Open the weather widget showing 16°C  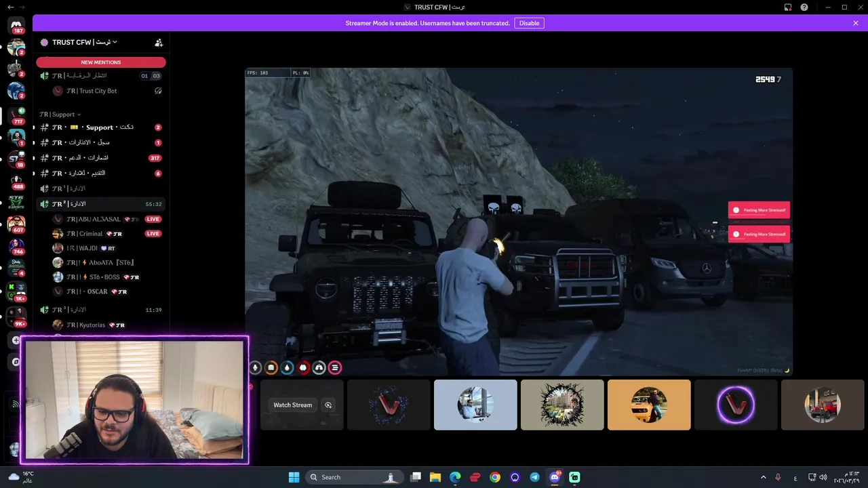[21, 477]
